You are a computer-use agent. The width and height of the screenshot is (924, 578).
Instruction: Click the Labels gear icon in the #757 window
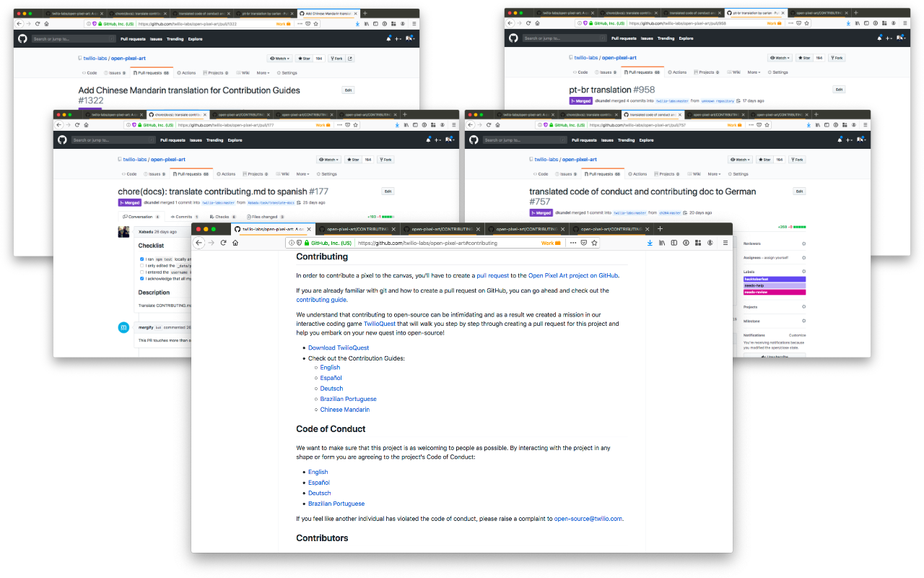[x=803, y=272]
